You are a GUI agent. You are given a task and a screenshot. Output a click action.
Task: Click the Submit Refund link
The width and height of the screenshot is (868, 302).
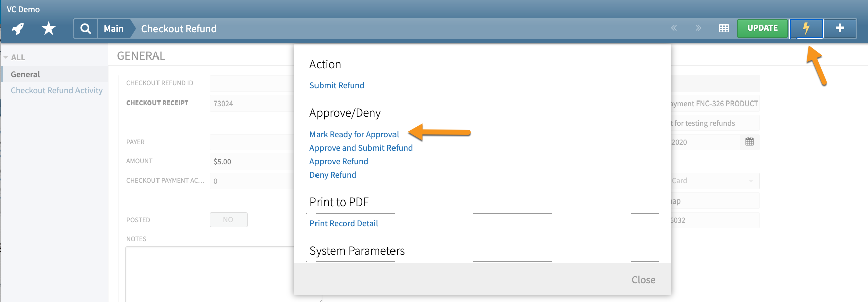[337, 85]
